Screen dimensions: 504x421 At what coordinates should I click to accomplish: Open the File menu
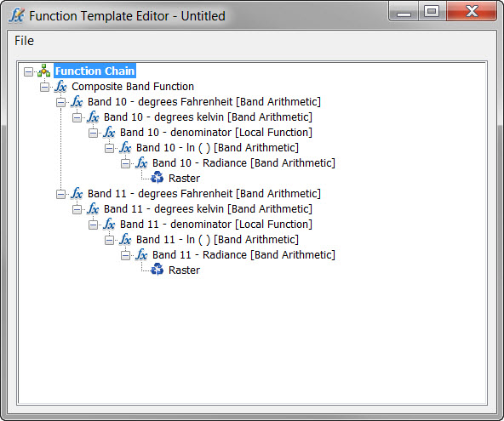click(24, 41)
